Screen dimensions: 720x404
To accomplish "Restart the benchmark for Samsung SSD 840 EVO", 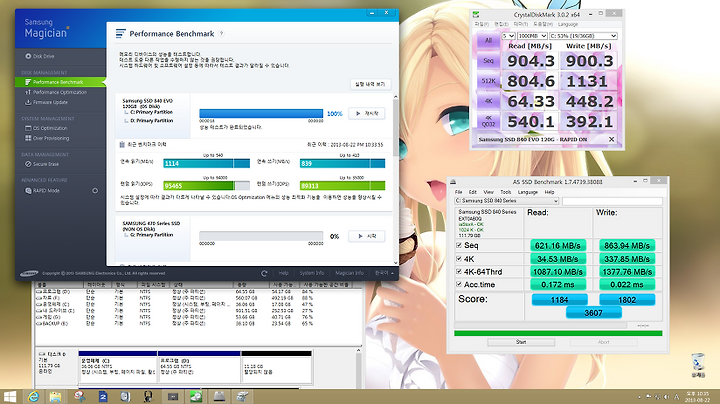I will [367, 113].
